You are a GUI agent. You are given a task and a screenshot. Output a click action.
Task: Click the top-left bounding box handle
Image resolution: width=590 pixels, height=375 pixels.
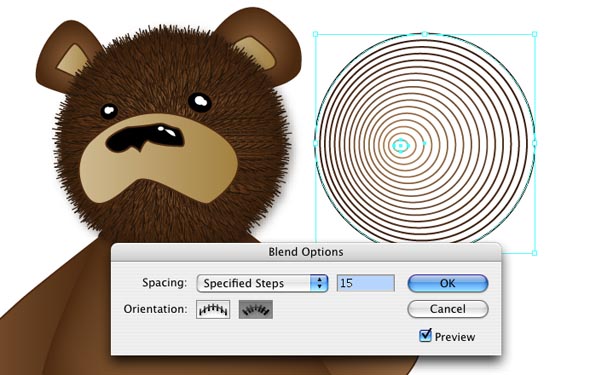pyautogui.click(x=316, y=34)
